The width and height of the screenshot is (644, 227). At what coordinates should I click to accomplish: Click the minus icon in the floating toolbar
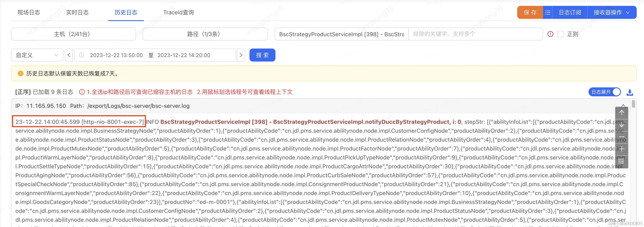tap(621, 137)
